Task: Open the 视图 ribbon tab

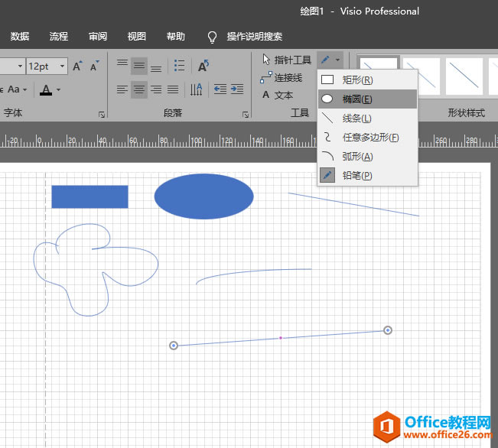Action: pyautogui.click(x=137, y=37)
